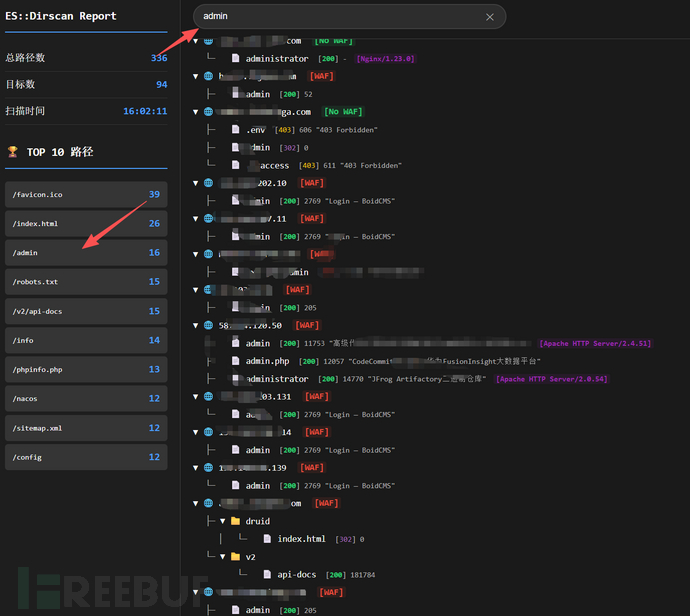Open the .env 403 Forbidden entry
This screenshot has width=690, height=616.
coord(256,130)
